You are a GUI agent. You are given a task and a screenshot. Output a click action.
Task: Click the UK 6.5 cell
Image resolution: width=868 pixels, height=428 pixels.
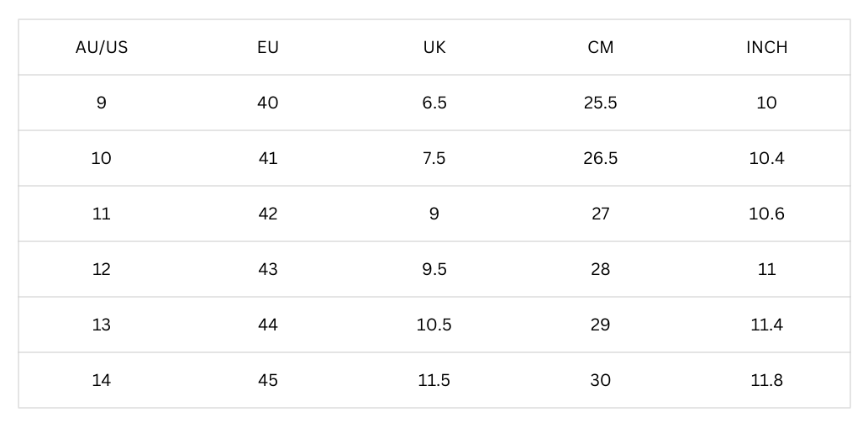coord(434,103)
